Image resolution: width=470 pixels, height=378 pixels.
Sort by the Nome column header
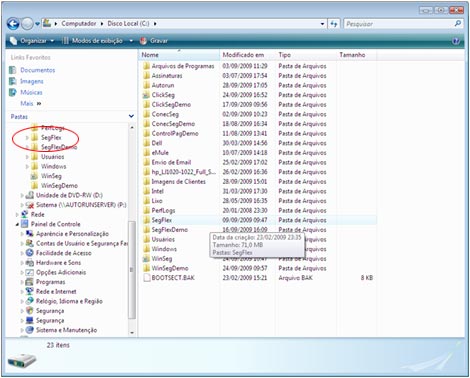[x=179, y=55]
